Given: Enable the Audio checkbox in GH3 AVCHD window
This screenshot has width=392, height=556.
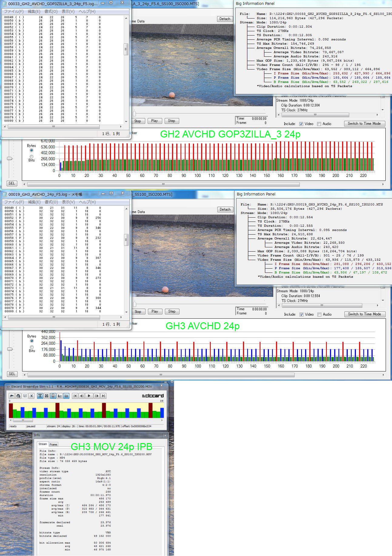Looking at the screenshot, I should (x=319, y=314).
